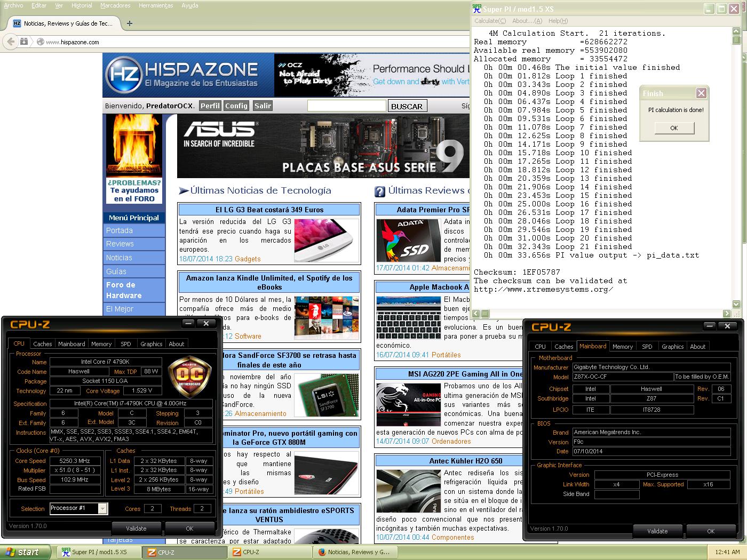The image size is (747, 560).
Task: Open the Calculate menu in Super PI
Action: 490,21
